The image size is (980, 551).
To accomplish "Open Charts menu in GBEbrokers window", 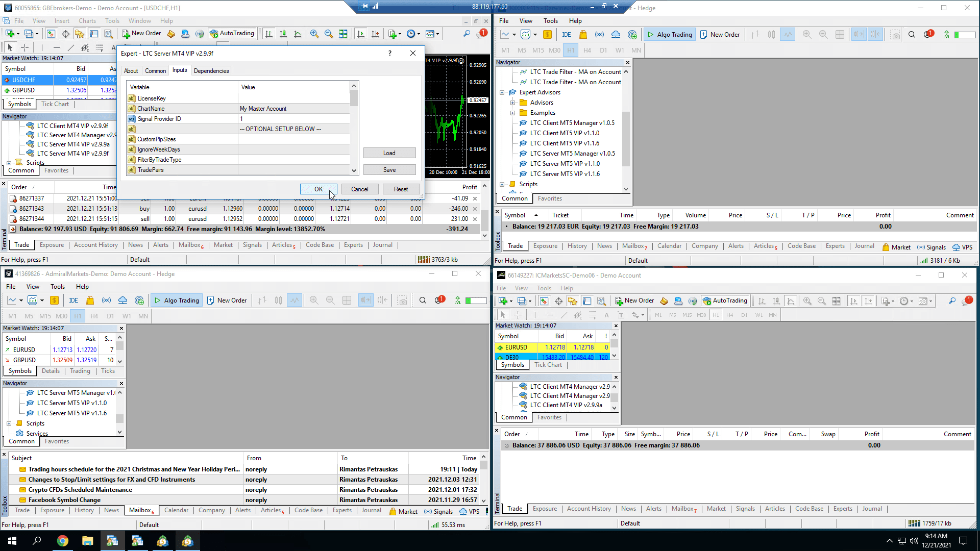I will [x=87, y=21].
